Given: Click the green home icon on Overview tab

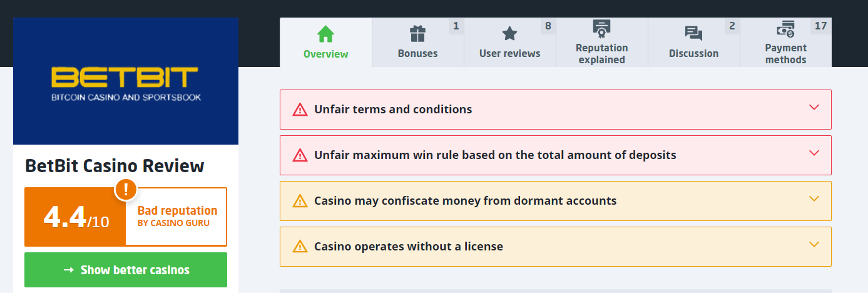Looking at the screenshot, I should (x=325, y=33).
